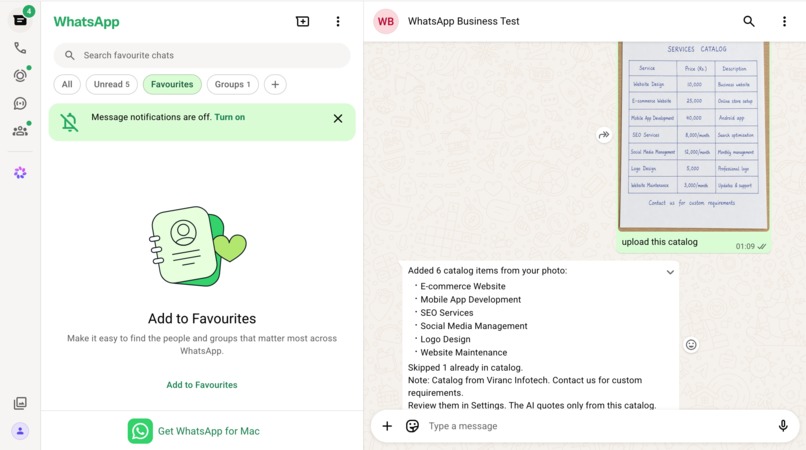The height and width of the screenshot is (450, 806).
Task: Click the 'Added 6 catalog items' line
Action: [x=487, y=271]
